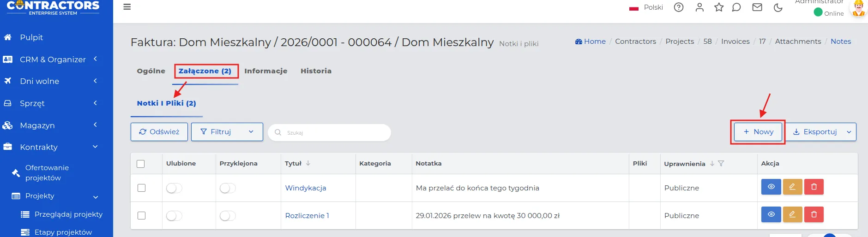Open the Windykacja note link
868x237 pixels.
click(305, 188)
